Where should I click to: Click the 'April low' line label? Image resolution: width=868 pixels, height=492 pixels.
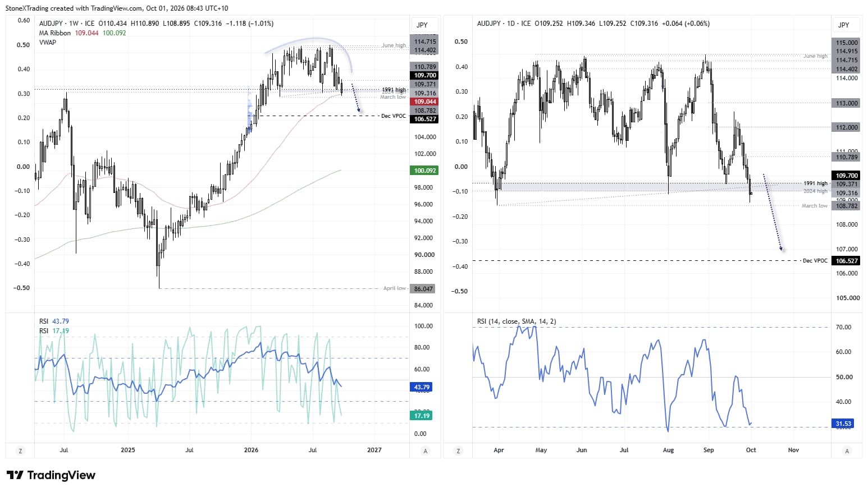coord(395,288)
